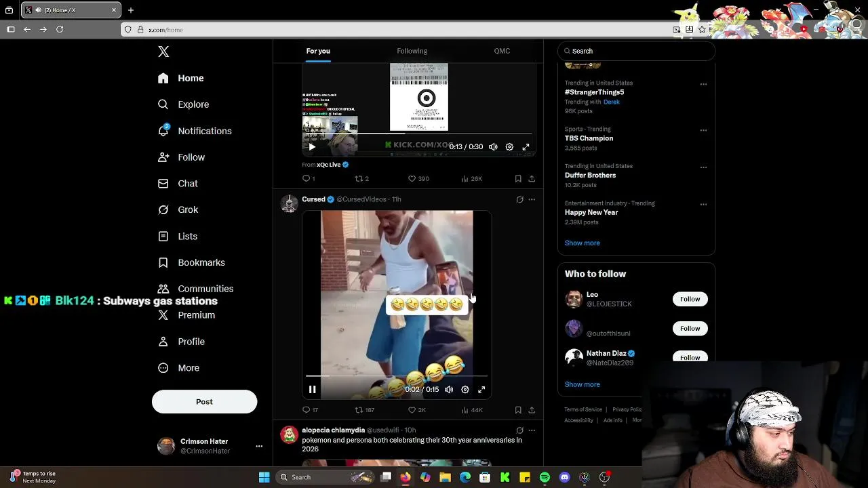Share the Cursed video post
Image resolution: width=868 pixels, height=488 pixels.
pos(532,410)
